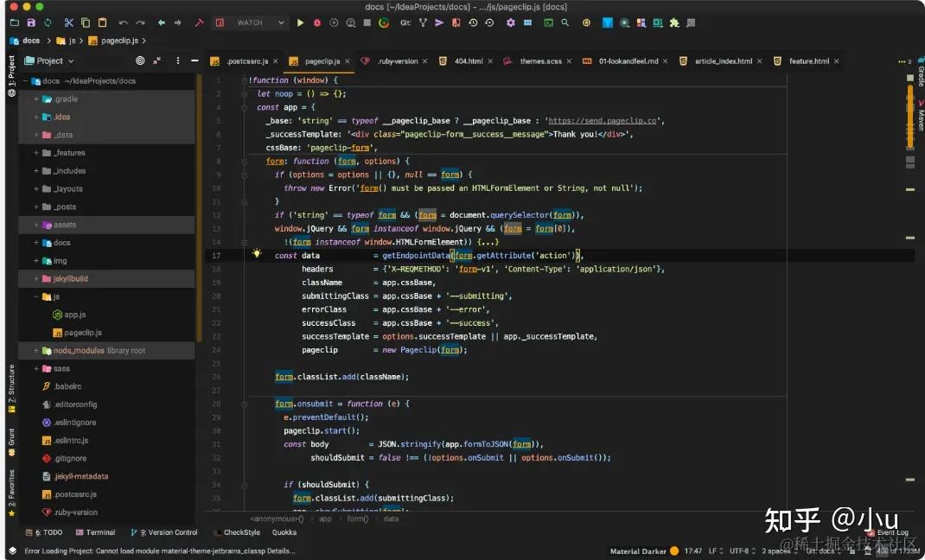Click the Synchronize refresh icon
This screenshot has height=560, width=925.
(x=48, y=23)
